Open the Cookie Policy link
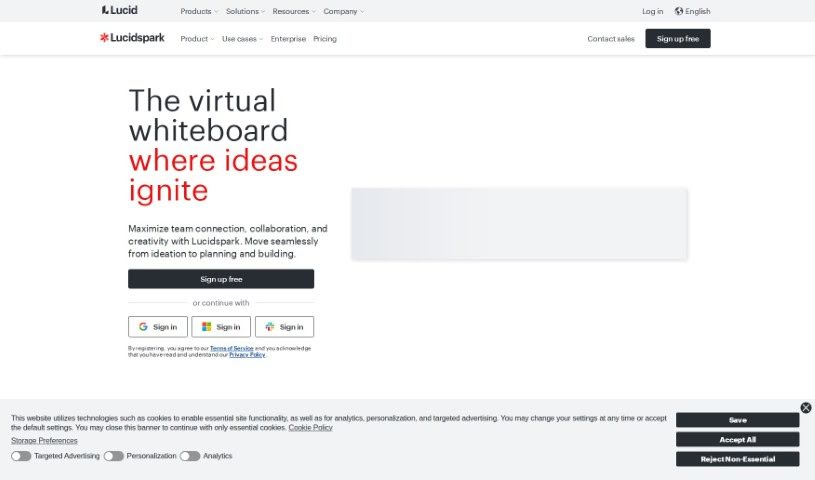Viewport: 815px width, 480px height. (x=310, y=427)
